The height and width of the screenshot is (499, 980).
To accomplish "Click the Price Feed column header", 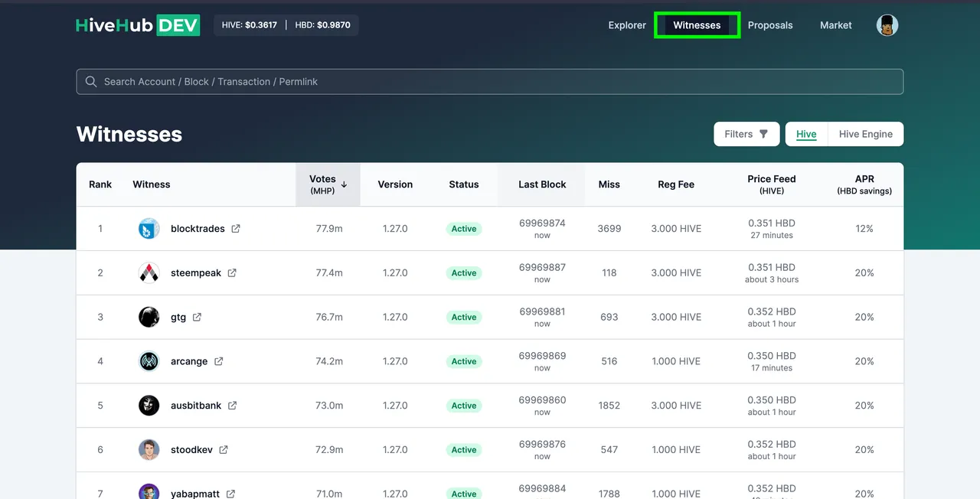I will pos(772,184).
